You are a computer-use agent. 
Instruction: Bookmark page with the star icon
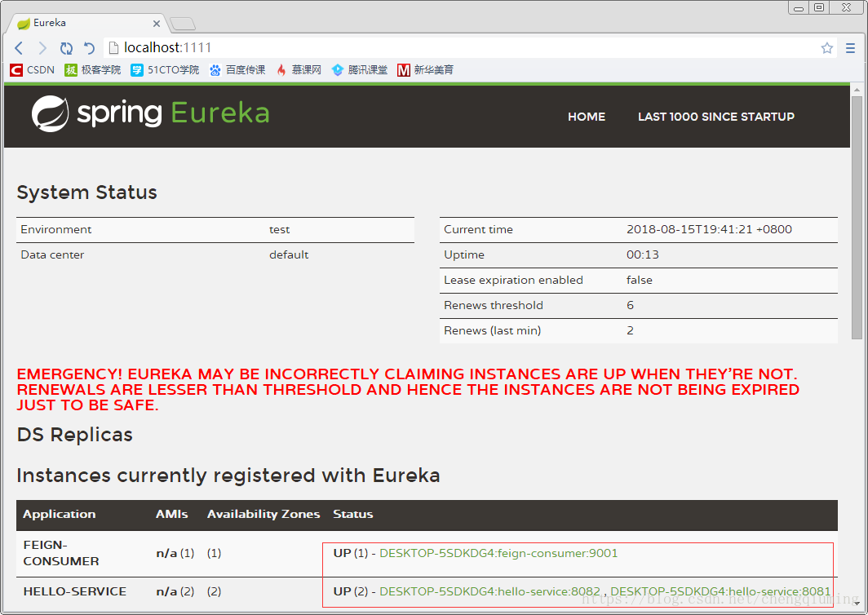[x=827, y=48]
